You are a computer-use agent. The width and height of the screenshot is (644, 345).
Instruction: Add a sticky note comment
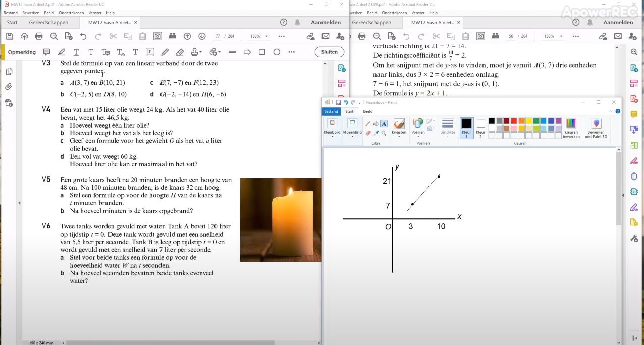click(x=46, y=52)
